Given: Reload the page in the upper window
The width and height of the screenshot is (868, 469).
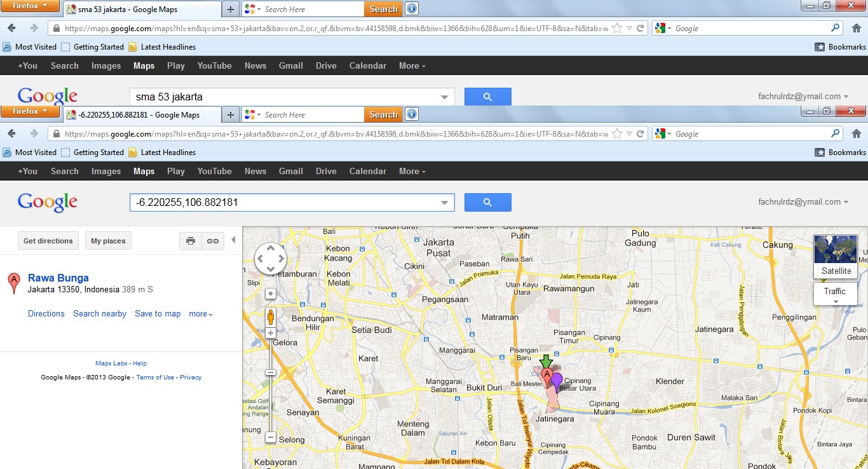Looking at the screenshot, I should tap(640, 29).
